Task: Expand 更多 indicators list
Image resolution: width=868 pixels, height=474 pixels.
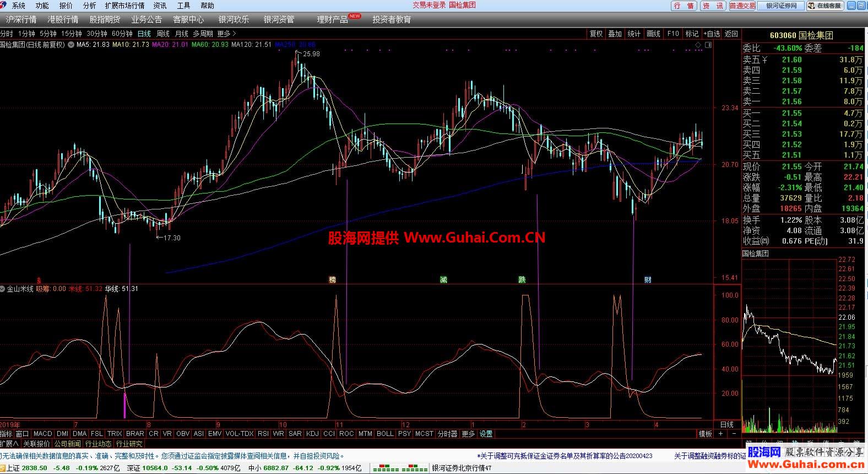Action: pyautogui.click(x=468, y=434)
